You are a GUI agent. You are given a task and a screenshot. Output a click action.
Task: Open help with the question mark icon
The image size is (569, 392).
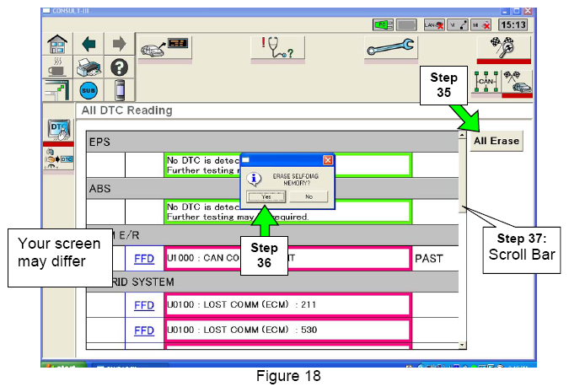pos(119,66)
